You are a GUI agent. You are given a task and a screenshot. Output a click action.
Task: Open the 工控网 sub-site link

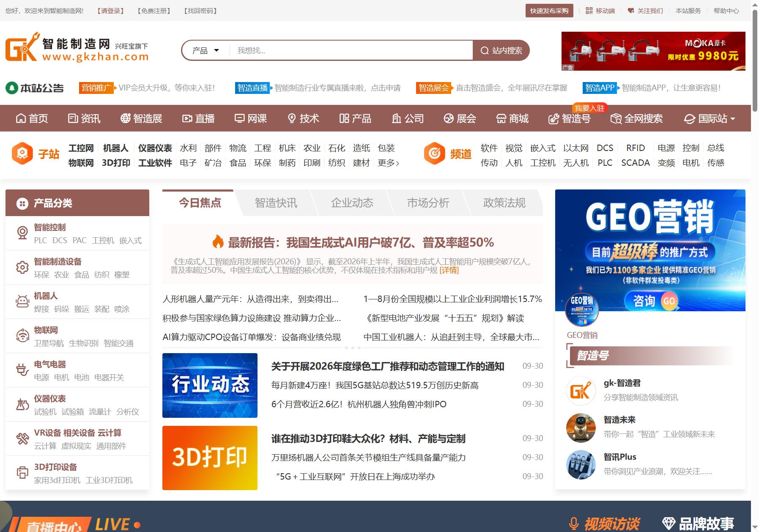[81, 148]
